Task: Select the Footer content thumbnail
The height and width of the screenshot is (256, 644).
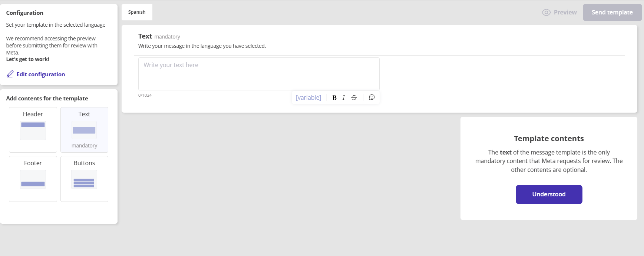Action: [x=33, y=179]
